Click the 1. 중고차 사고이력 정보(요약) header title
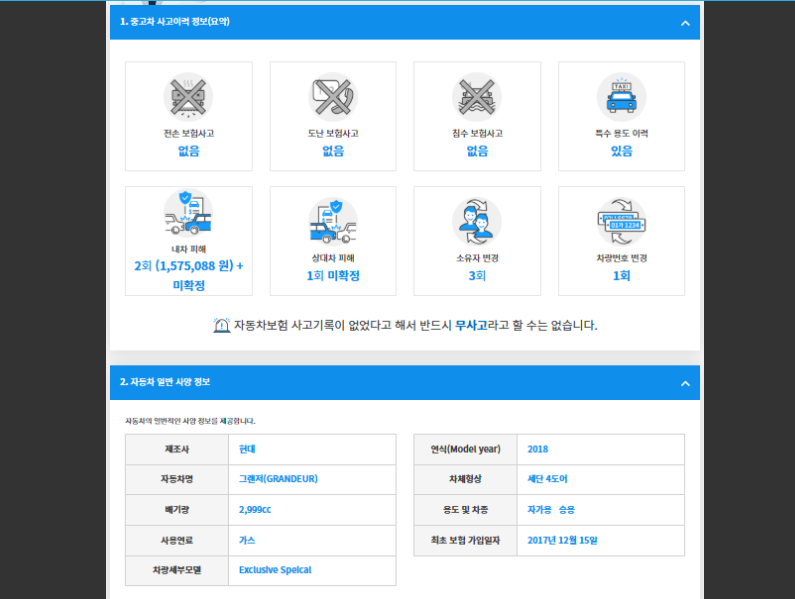The width and height of the screenshot is (795, 599). (174, 22)
